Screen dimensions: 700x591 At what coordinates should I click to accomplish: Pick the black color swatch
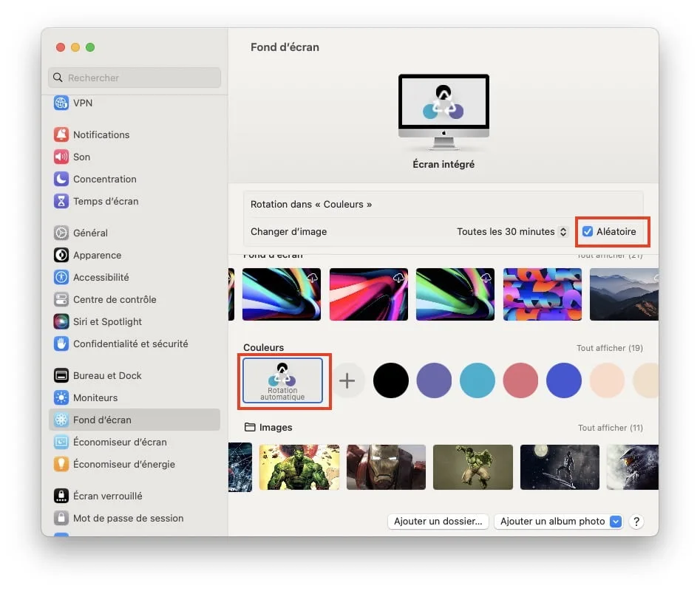pos(391,381)
